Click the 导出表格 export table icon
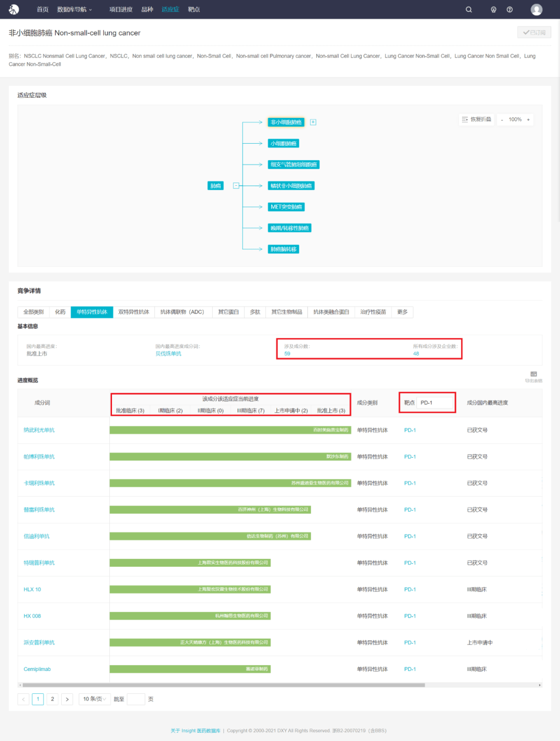 pos(534,377)
